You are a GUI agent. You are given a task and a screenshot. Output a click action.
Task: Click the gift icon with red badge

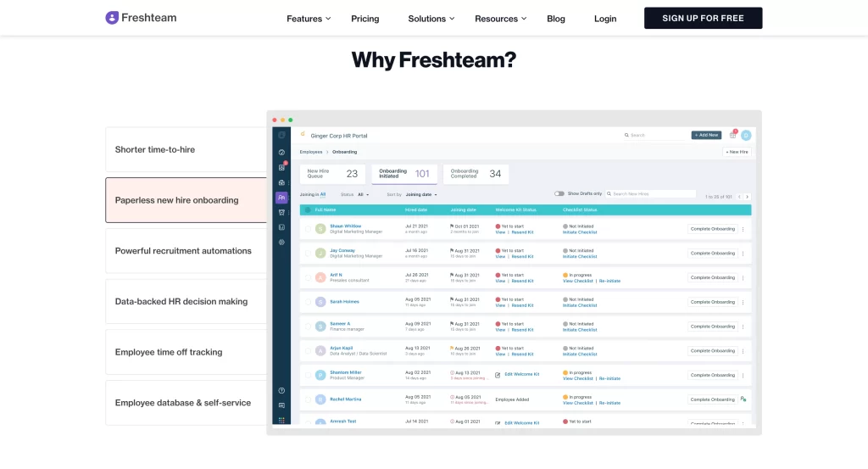(733, 135)
